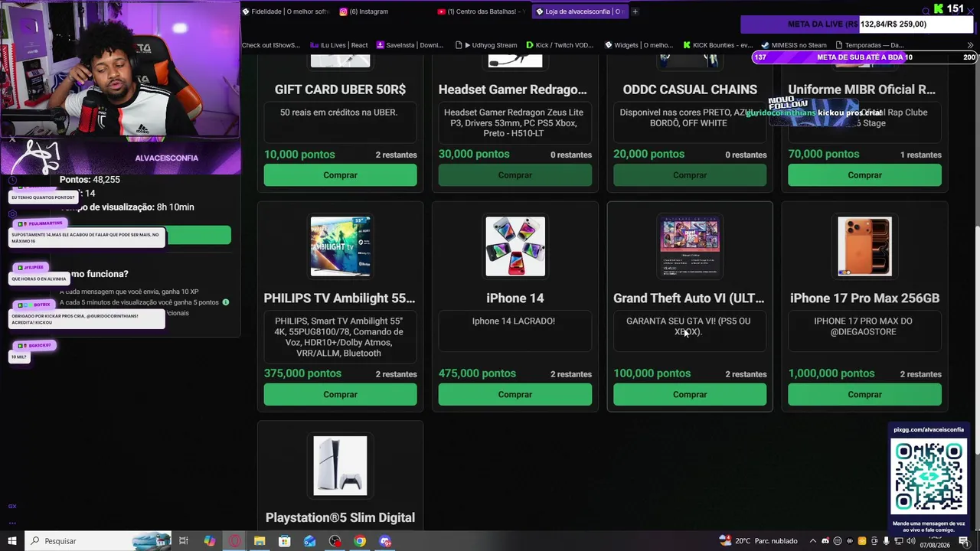
Task: Open the weather widget showing 20°C
Action: (x=758, y=541)
